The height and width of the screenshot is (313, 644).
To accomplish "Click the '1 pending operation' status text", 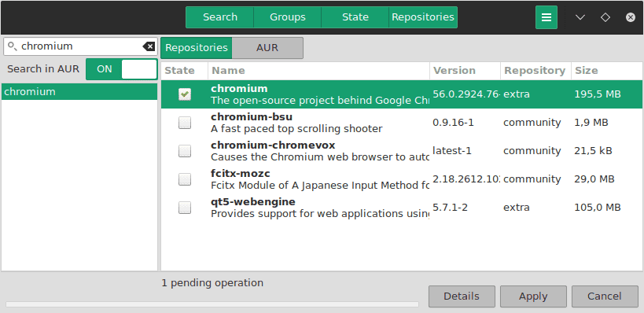I will (x=212, y=283).
